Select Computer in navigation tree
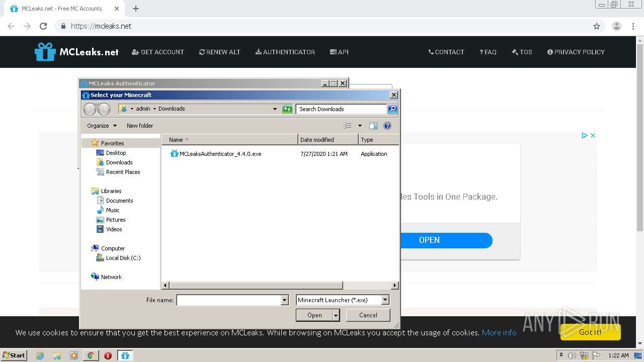 [113, 248]
